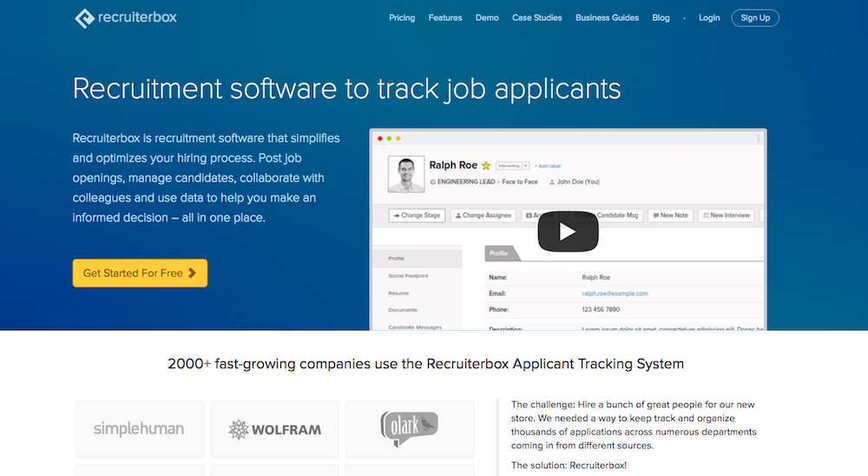Click the Olark company logo

[409, 428]
